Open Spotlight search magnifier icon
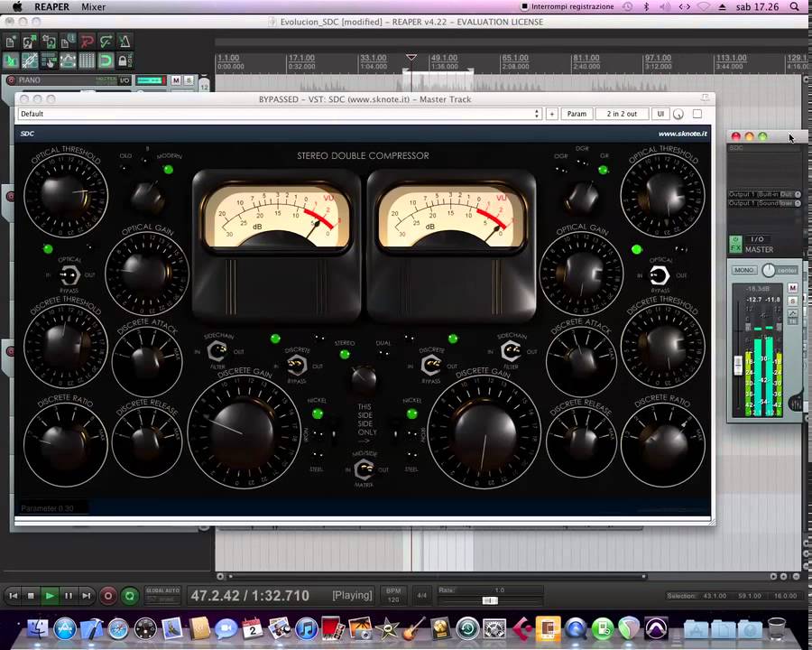The image size is (812, 650). (x=795, y=6)
